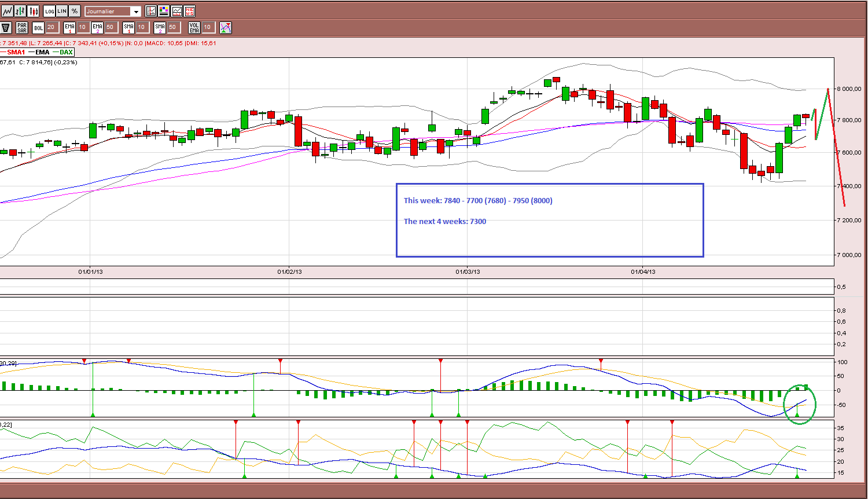Toggle the VOL EMA indicator button
This screenshot has width=868, height=499.
click(x=194, y=27)
